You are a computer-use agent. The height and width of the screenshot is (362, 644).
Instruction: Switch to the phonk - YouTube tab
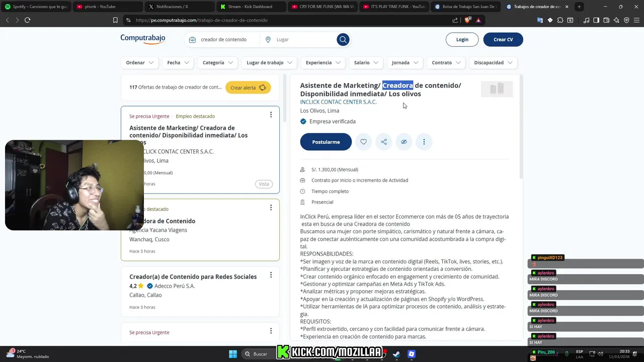(x=107, y=7)
